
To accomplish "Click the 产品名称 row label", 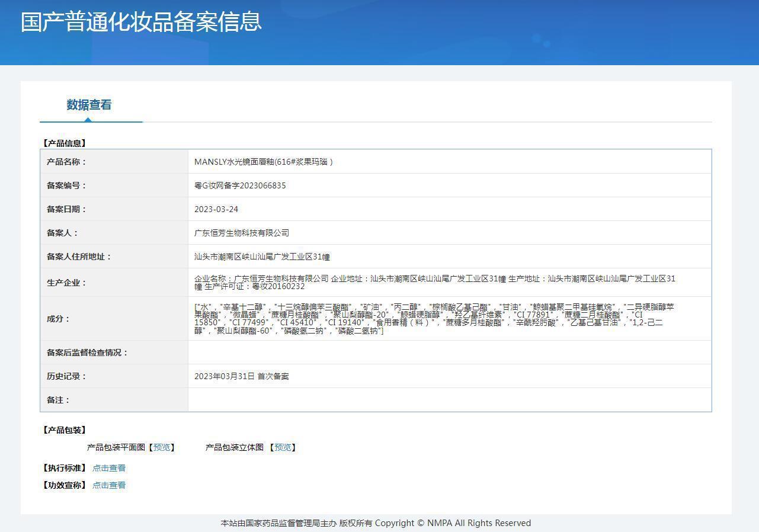I will [66, 162].
